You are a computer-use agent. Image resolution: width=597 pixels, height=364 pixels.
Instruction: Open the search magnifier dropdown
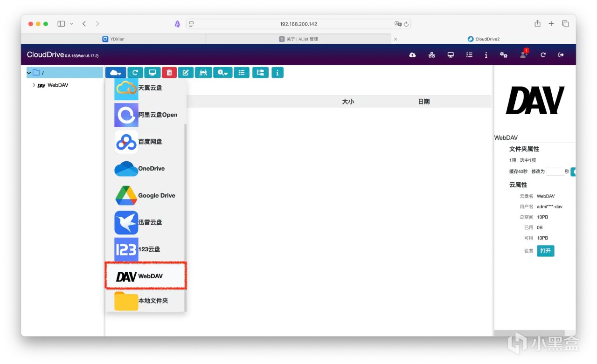pos(222,72)
